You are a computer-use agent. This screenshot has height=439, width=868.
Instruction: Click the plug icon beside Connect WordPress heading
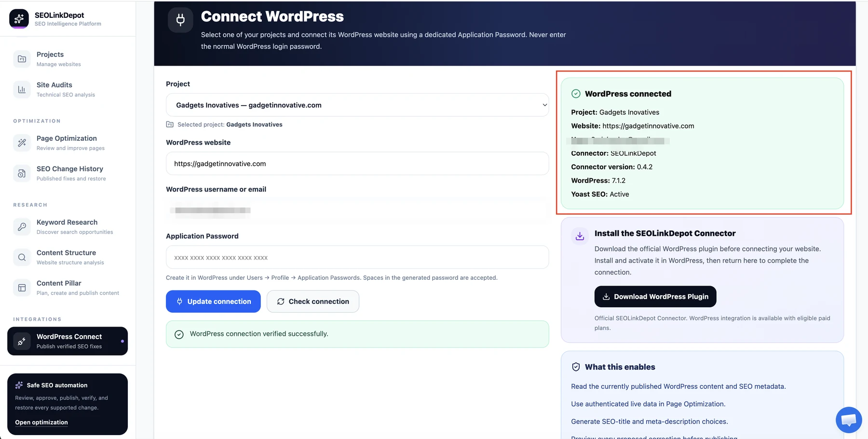point(180,20)
